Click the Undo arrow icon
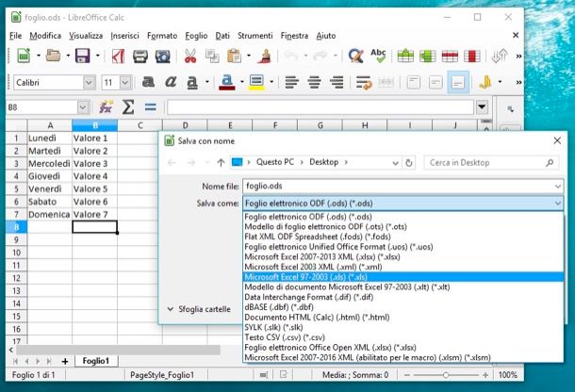The width and height of the screenshot is (575, 392). point(291,57)
